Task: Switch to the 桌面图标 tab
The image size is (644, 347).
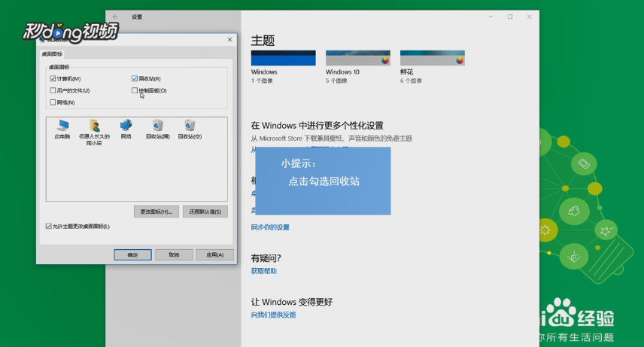Action: point(52,54)
